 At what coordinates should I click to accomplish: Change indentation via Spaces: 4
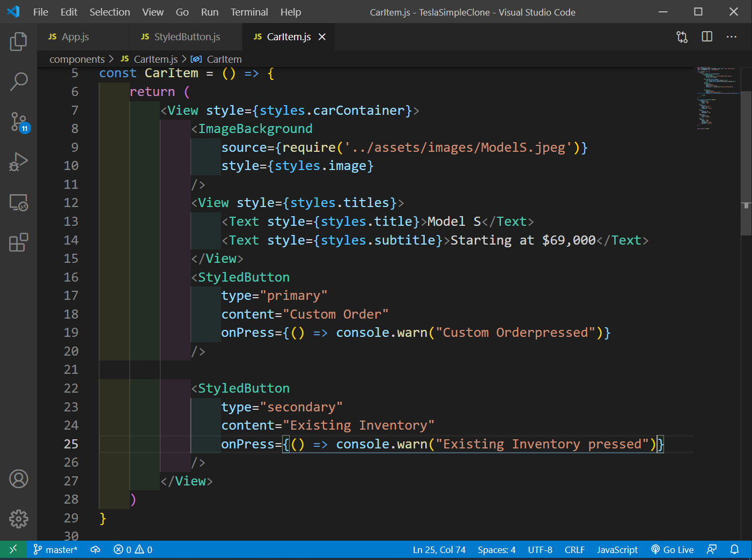coord(497,549)
